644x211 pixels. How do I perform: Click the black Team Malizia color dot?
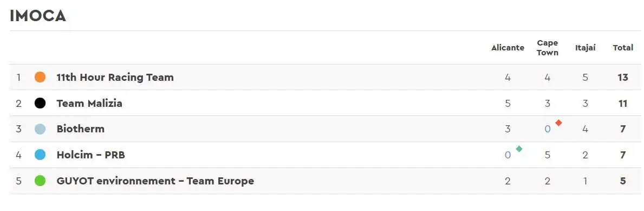[x=40, y=103]
